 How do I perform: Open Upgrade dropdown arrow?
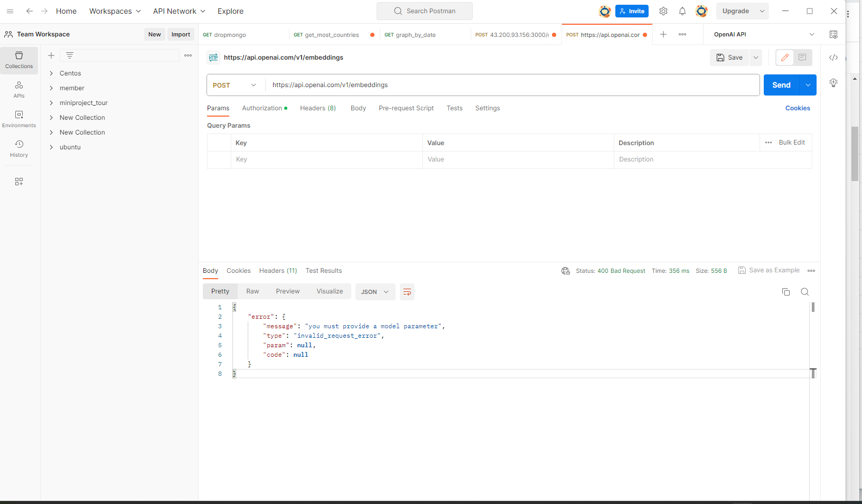[x=762, y=11]
